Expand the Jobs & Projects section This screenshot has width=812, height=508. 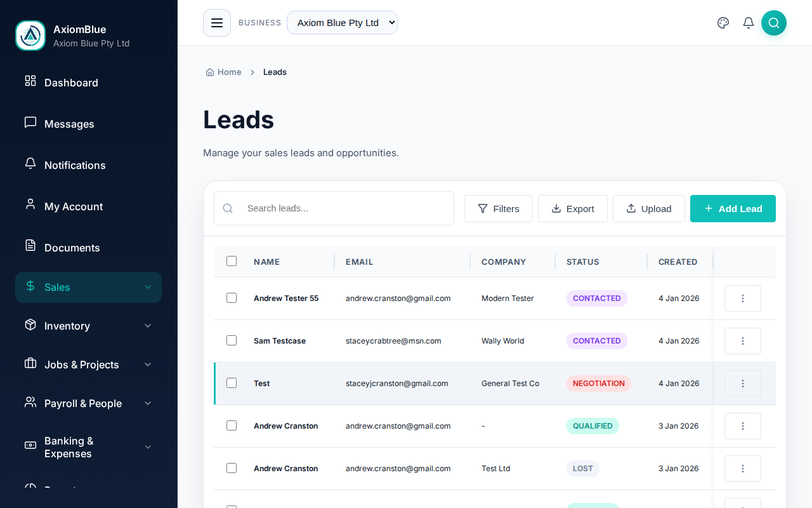click(x=88, y=364)
